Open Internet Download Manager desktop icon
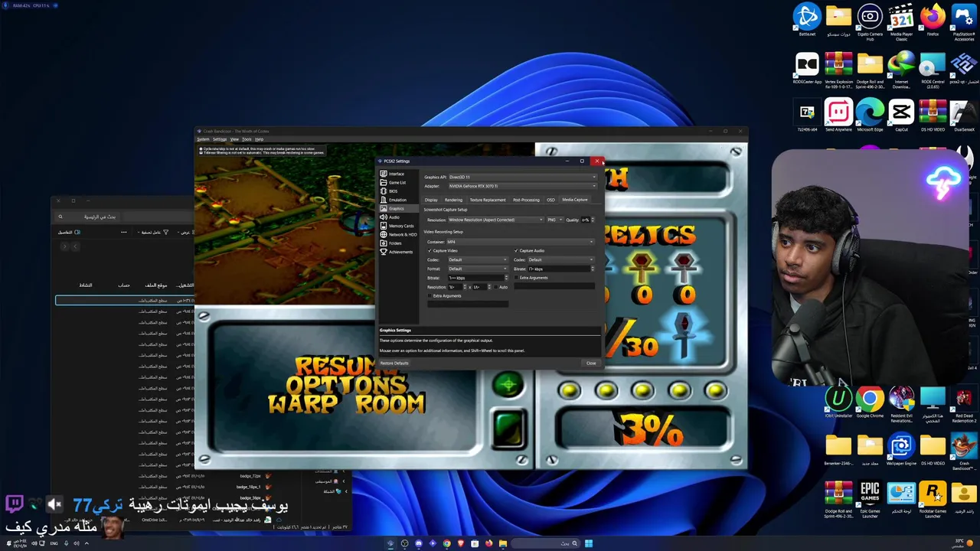The width and height of the screenshot is (980, 551). (x=901, y=69)
